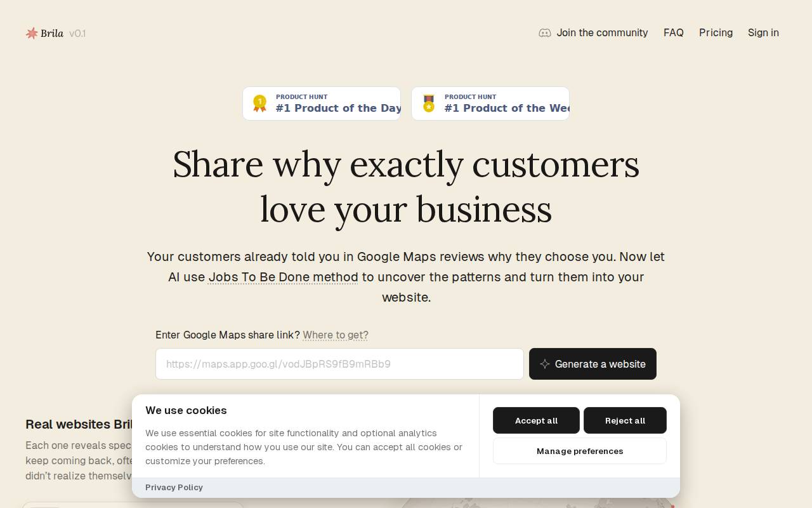Select the #1 Product of the Week badge

(x=490, y=103)
